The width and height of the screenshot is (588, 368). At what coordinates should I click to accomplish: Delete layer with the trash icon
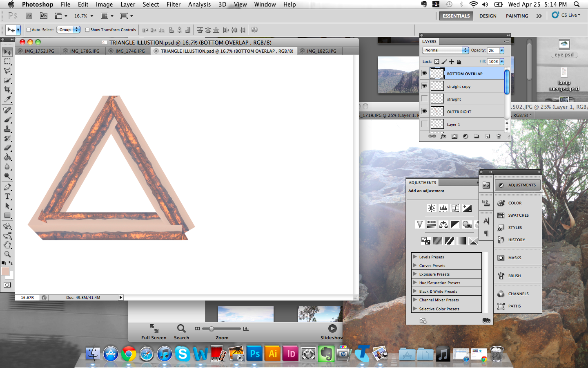pos(499,136)
